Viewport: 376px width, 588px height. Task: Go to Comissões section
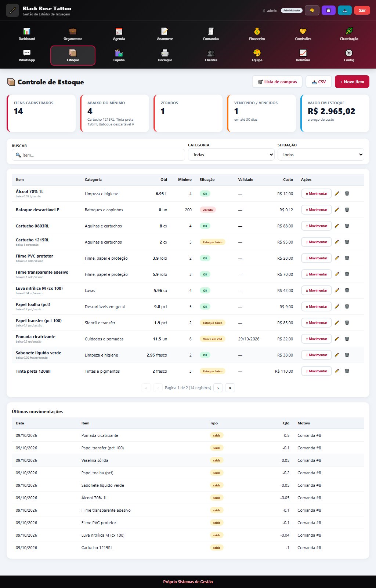coord(303,34)
